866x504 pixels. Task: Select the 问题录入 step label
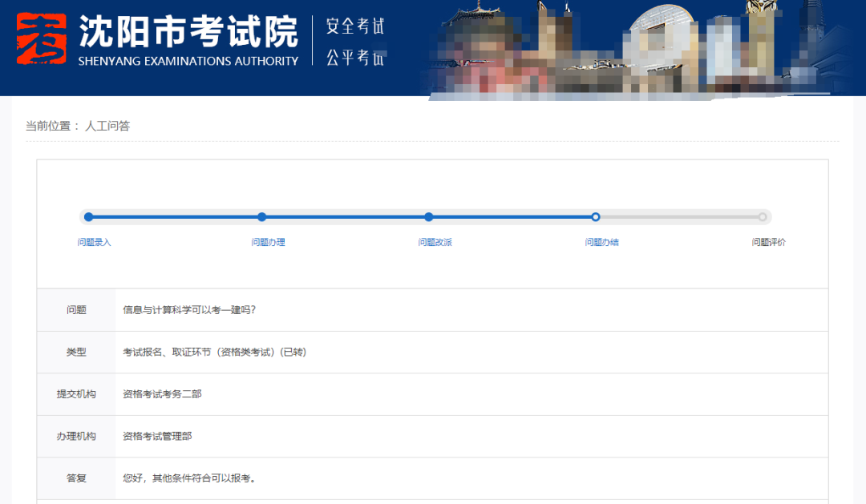pos(95,242)
